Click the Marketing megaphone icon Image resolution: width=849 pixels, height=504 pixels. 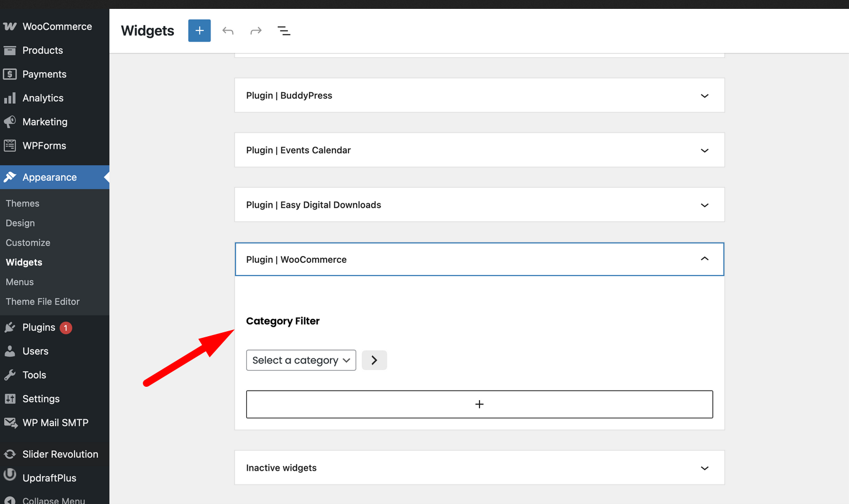10,122
